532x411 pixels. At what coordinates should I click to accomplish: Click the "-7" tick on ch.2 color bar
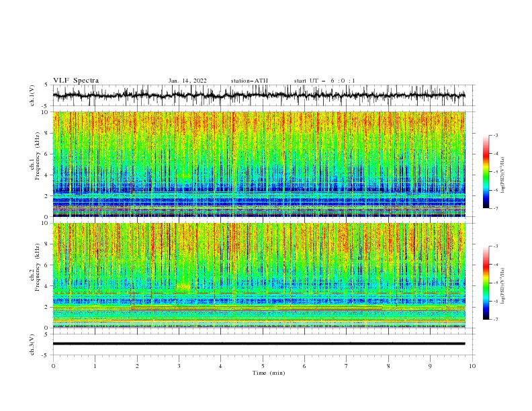coord(496,320)
